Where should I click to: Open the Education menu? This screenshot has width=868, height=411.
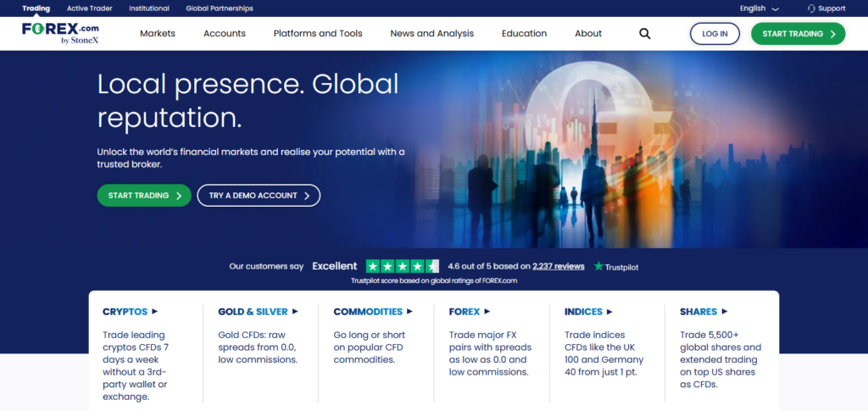click(524, 33)
